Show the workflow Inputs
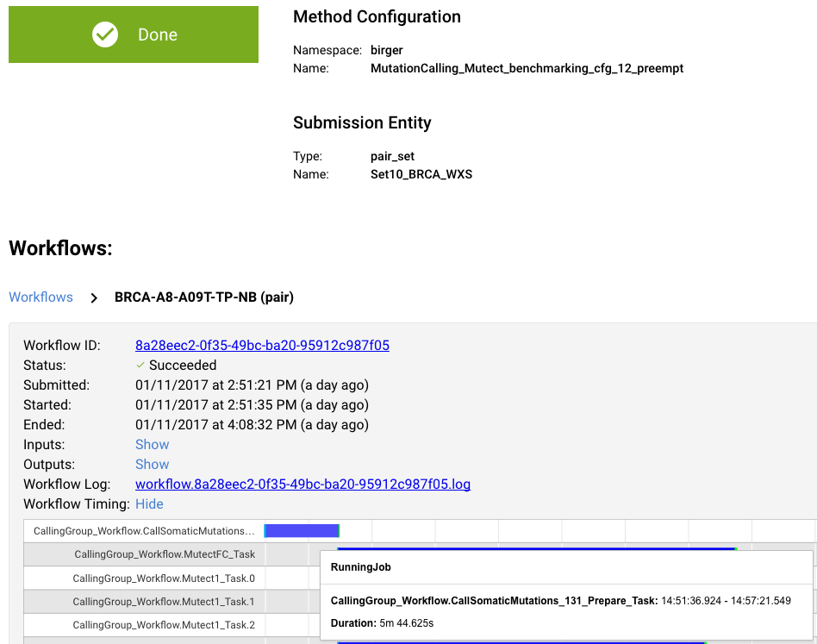817x644 pixels. click(x=153, y=445)
